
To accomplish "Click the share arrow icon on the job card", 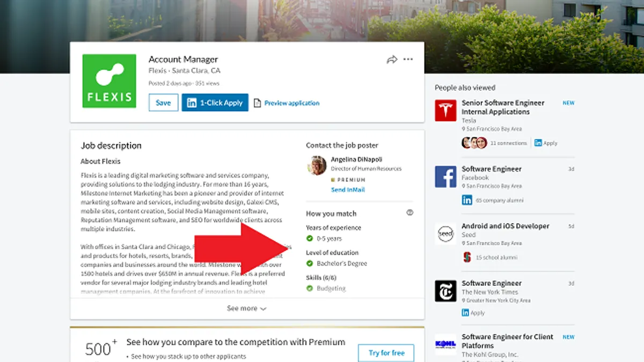I will coord(392,60).
